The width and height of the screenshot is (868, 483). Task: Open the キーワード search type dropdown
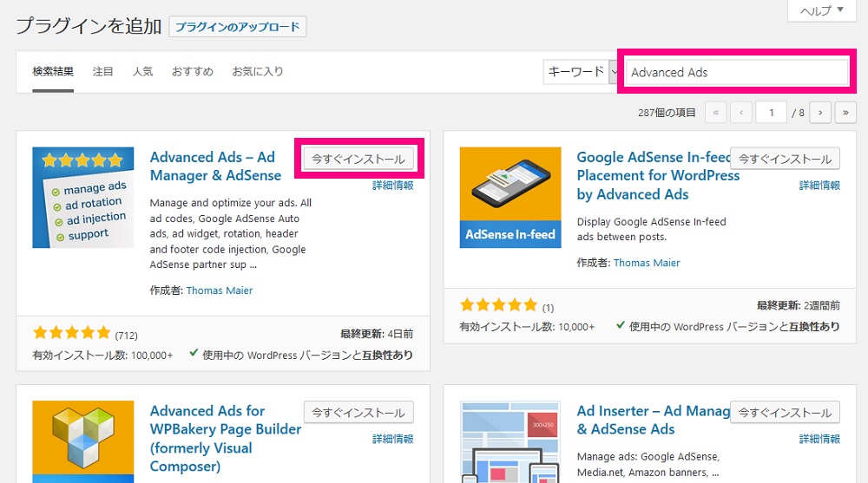tap(581, 72)
